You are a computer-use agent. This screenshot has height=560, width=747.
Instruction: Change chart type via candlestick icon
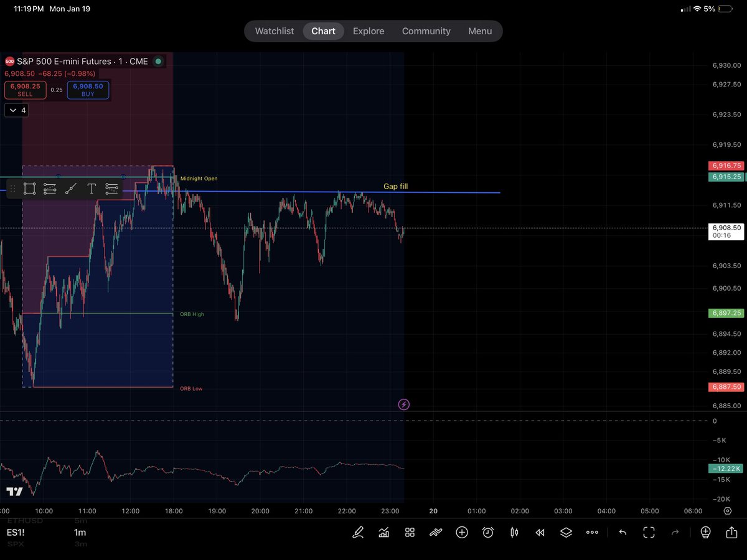tap(514, 532)
